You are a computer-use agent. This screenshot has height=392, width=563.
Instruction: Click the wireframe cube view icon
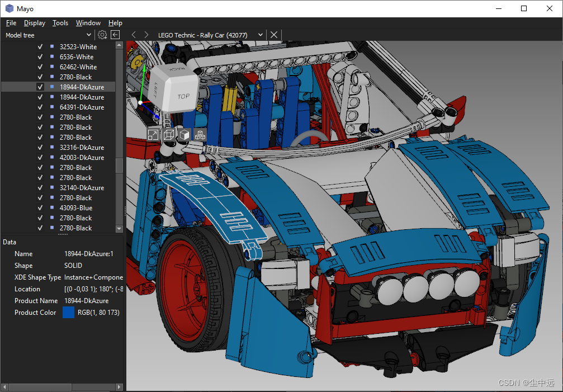[x=169, y=135]
